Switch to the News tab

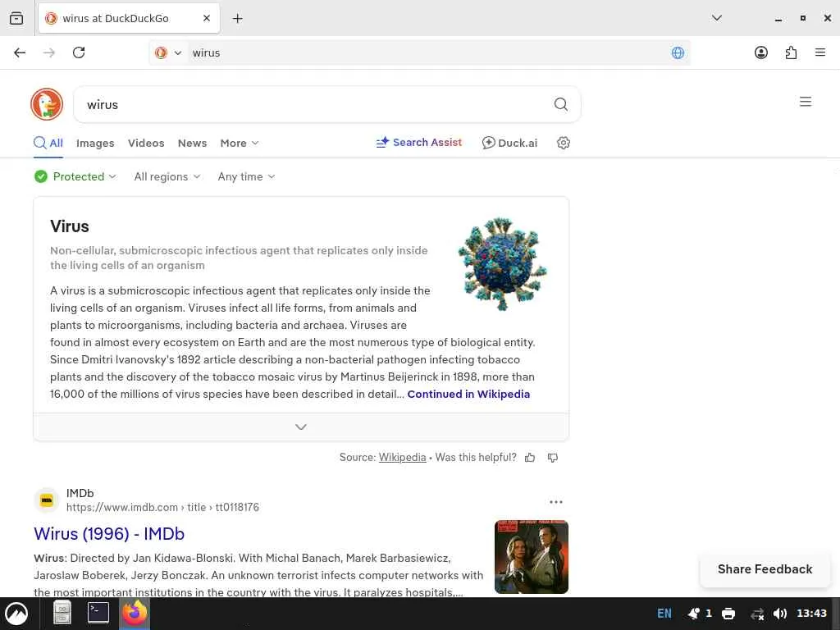(192, 143)
